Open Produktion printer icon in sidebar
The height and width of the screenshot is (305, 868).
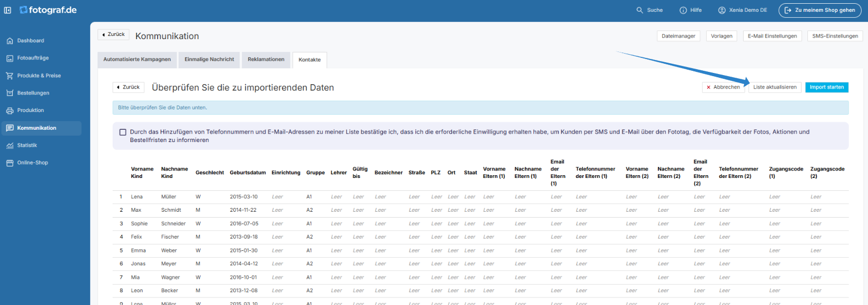tap(10, 110)
